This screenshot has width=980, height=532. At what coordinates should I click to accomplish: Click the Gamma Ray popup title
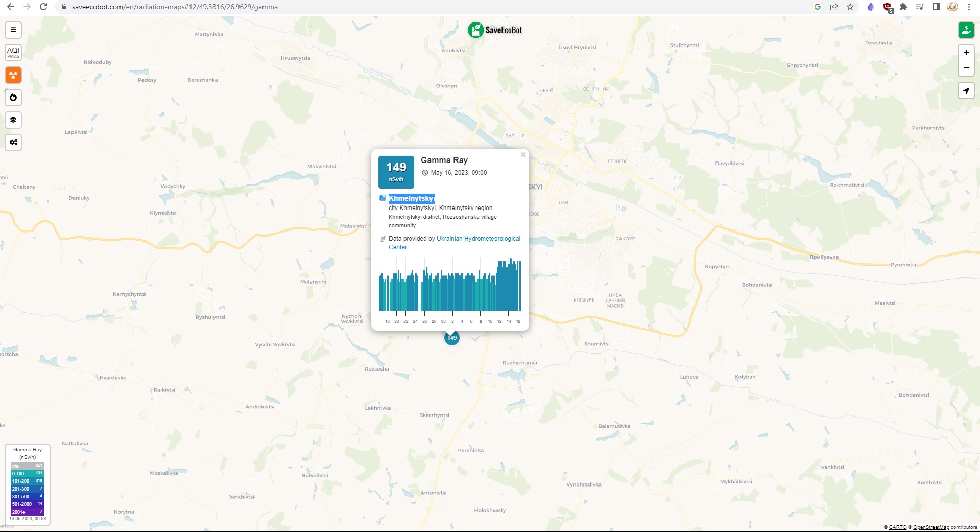[x=444, y=160]
